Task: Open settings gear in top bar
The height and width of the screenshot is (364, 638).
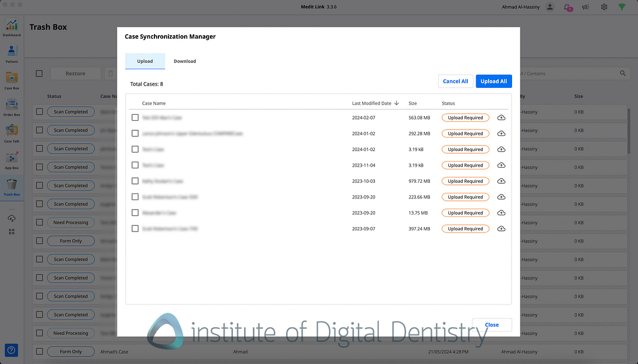Action: click(x=604, y=7)
